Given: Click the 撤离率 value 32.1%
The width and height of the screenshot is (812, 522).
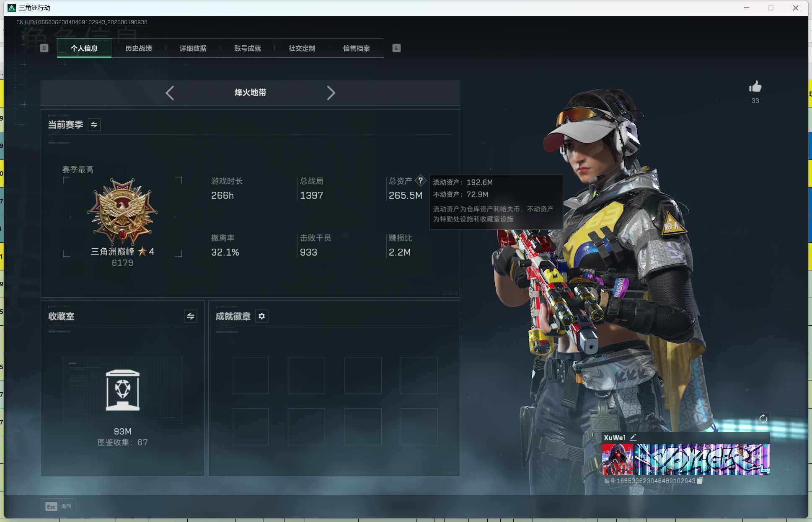Looking at the screenshot, I should pyautogui.click(x=225, y=252).
